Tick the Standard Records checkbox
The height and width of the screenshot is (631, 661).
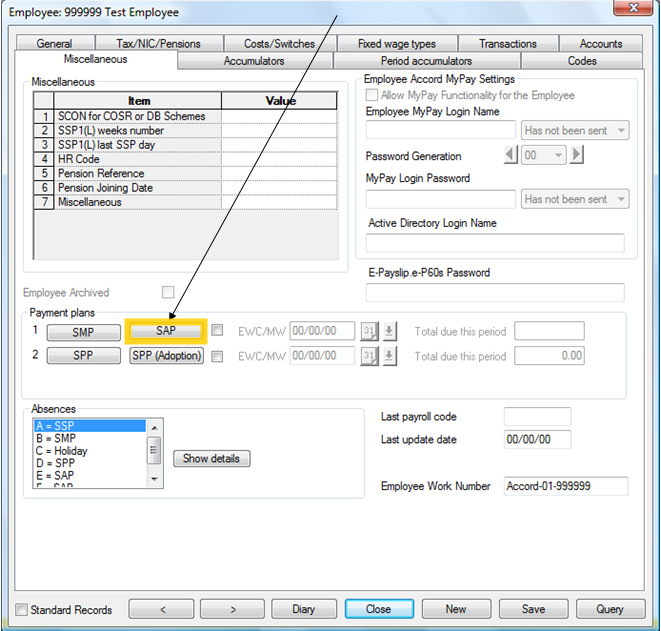(x=21, y=610)
